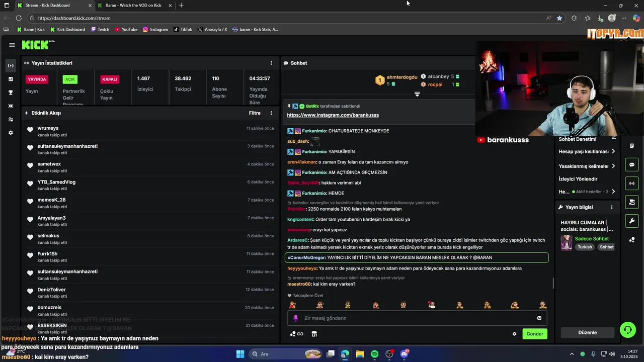Click the bookmark star in address bar
644x362 pixels.
559,18
